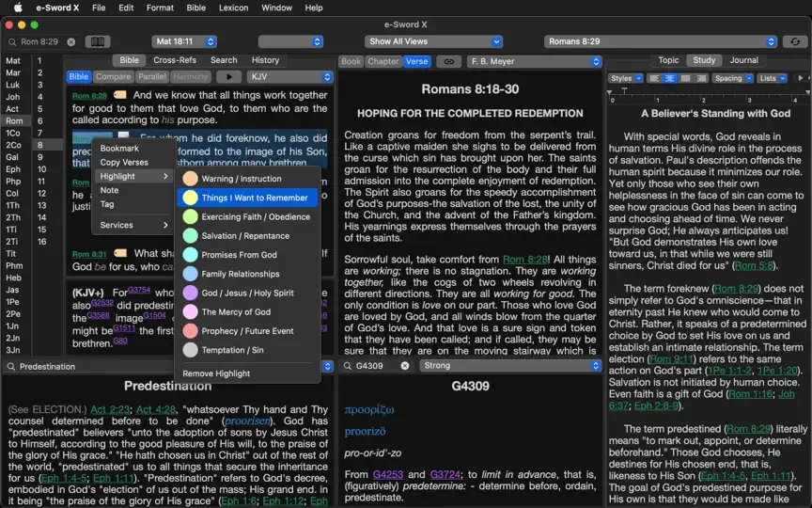The height and width of the screenshot is (508, 812).
Task: Select The Mercy of God highlight
Action: [247, 312]
